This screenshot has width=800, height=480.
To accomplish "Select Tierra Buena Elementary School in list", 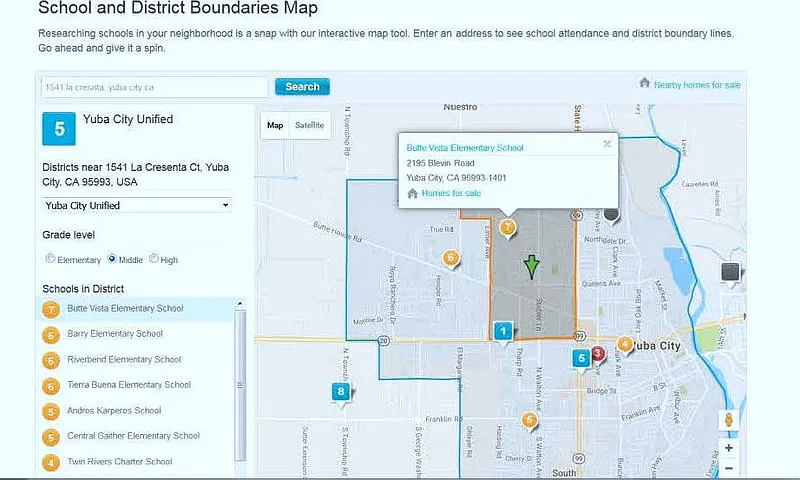I will tap(129, 385).
